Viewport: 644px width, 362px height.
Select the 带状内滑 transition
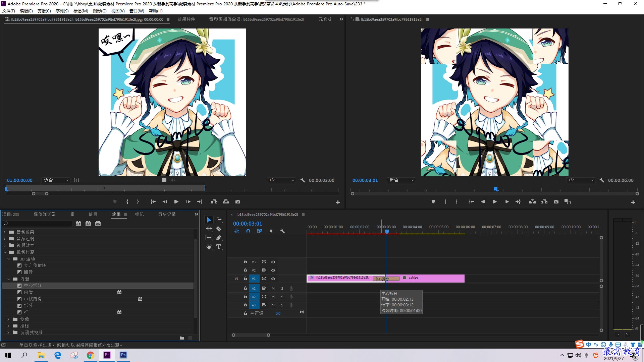tap(33, 299)
